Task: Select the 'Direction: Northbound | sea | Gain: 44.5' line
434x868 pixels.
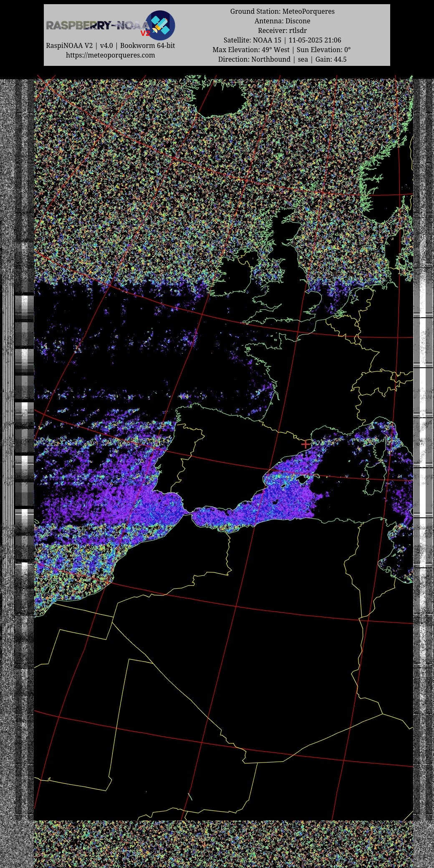Action: [x=282, y=59]
